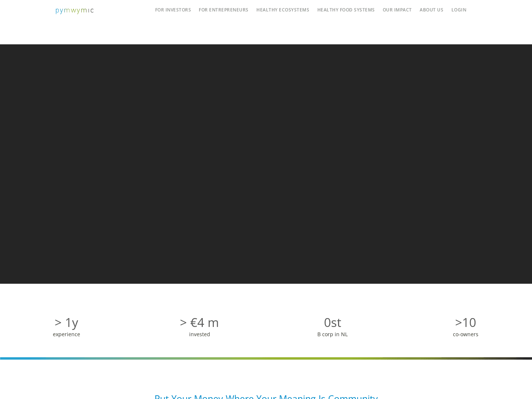532x399 pixels.
Task: Visit the About Us page
Action: point(431,10)
